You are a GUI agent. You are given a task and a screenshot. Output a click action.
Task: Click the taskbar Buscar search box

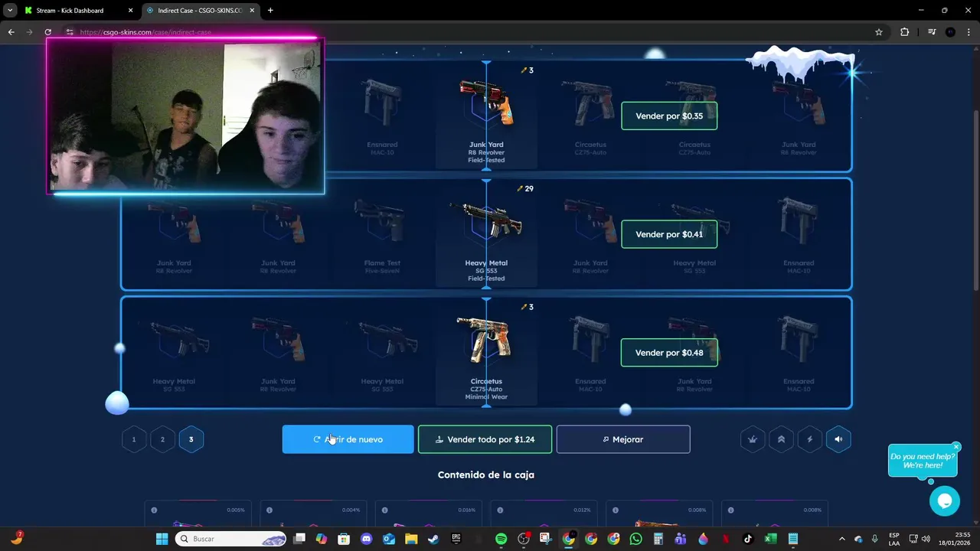click(x=232, y=539)
